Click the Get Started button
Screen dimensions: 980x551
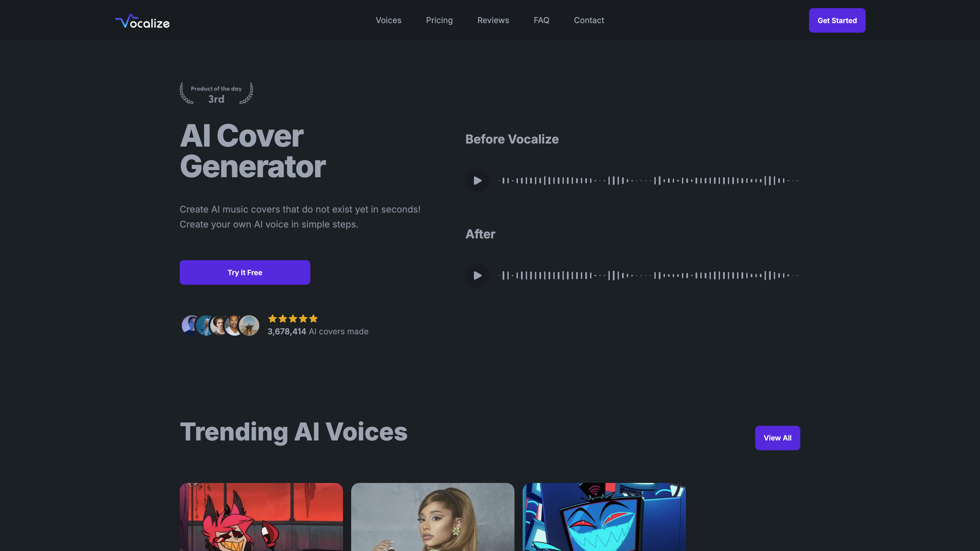837,20
